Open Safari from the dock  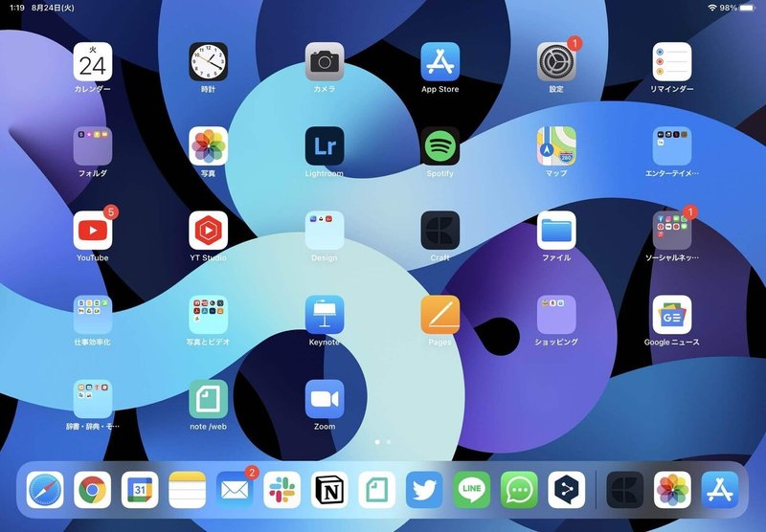point(45,490)
